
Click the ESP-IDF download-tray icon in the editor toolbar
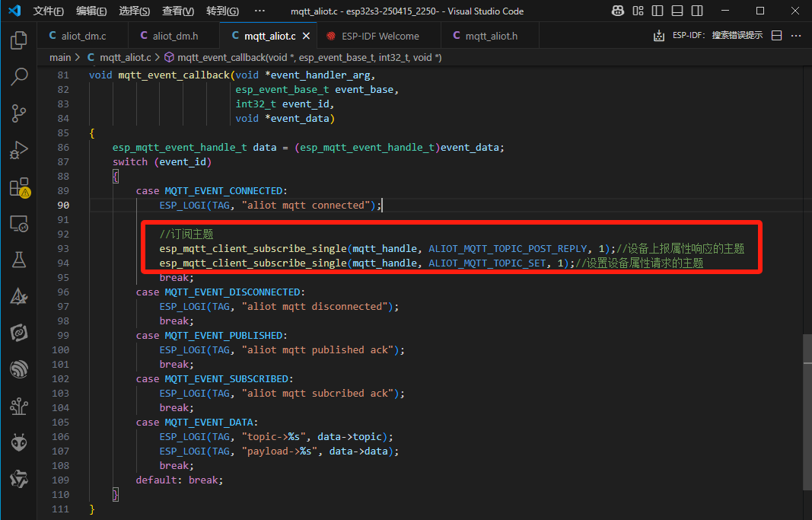pos(659,36)
